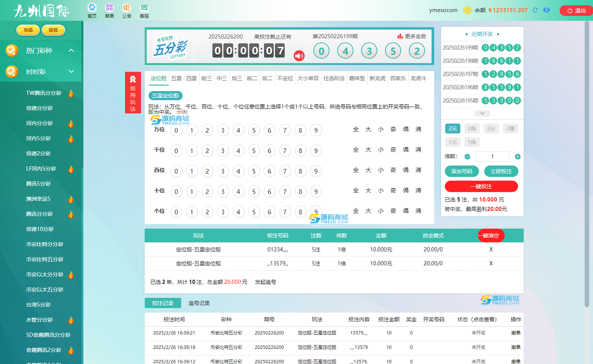Open the 信用玩法 red side tab

click(133, 92)
